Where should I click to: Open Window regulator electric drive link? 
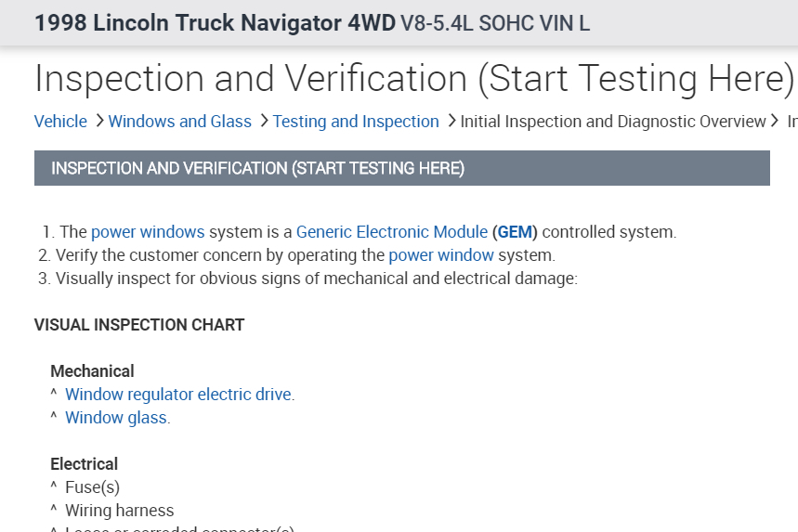point(179,395)
